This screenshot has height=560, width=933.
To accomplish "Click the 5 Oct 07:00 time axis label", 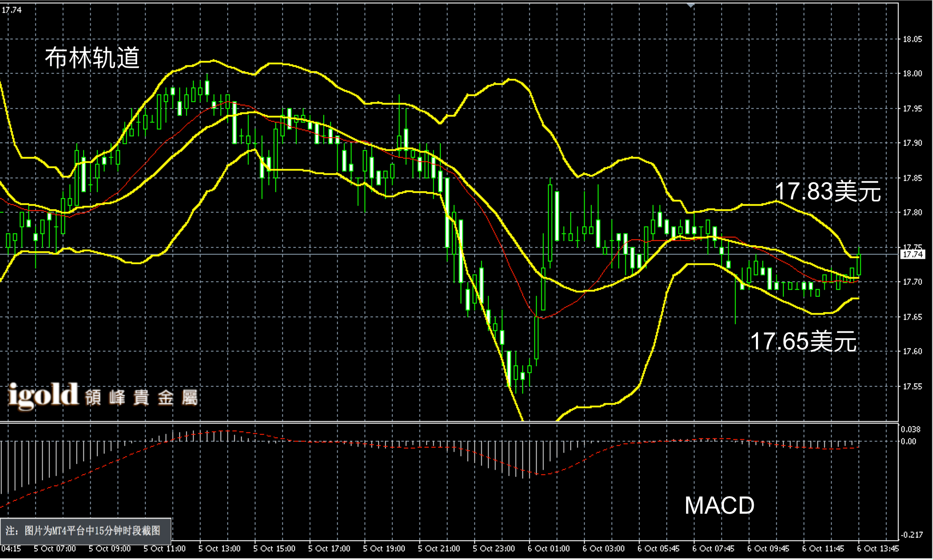I will tap(54, 548).
